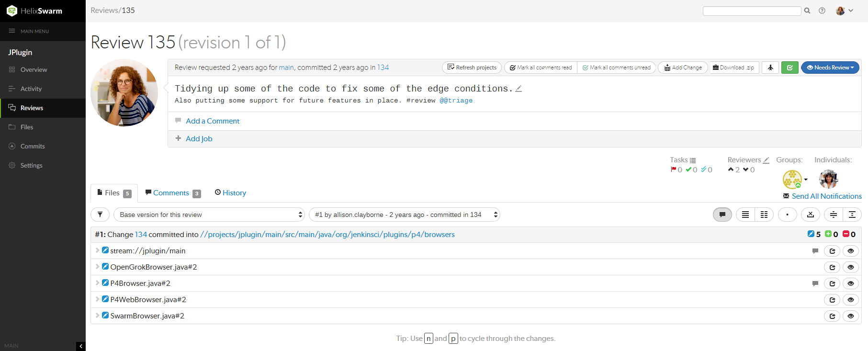Mark P4WebBrowser.java as read eye toggle
The width and height of the screenshot is (868, 351).
851,300
